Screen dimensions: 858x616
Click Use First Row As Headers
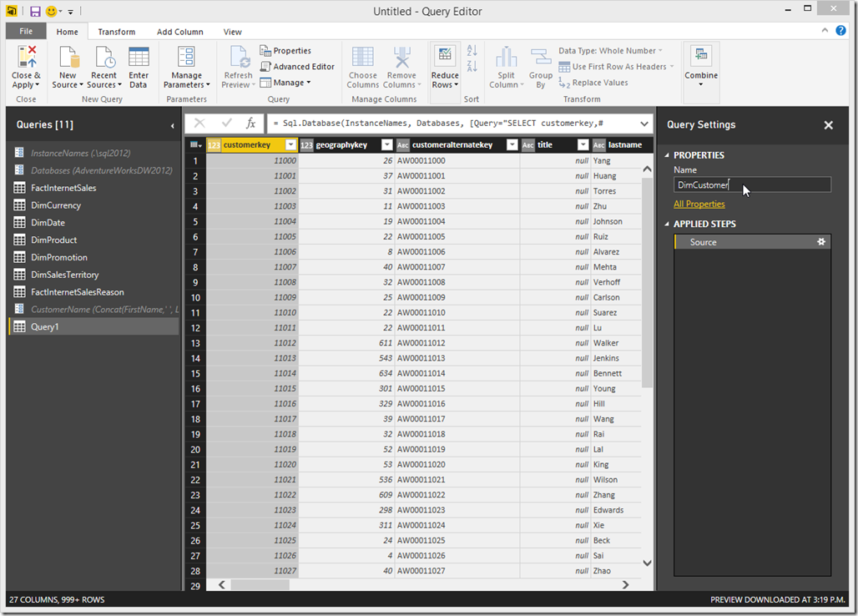616,66
